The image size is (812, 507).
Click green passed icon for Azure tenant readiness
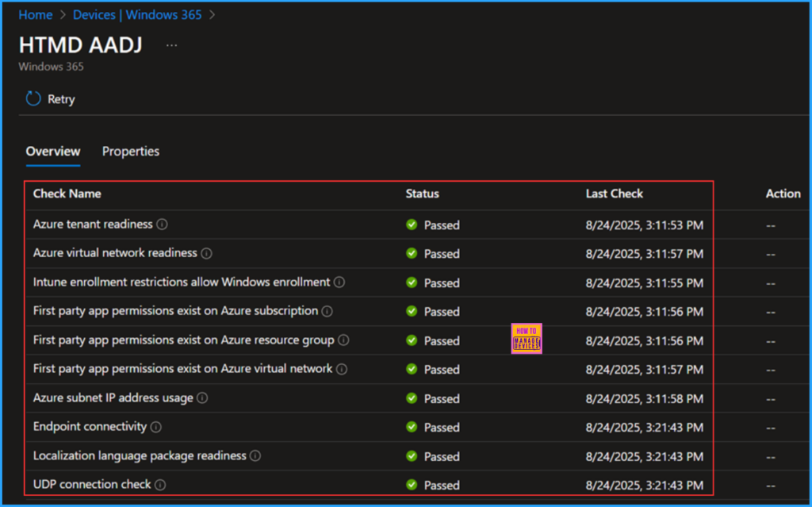point(412,225)
